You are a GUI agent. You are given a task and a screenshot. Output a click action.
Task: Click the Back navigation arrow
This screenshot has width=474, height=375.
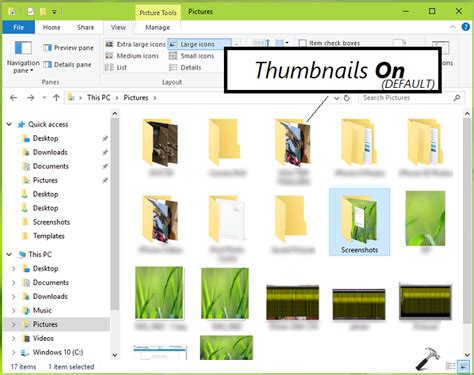(x=14, y=98)
